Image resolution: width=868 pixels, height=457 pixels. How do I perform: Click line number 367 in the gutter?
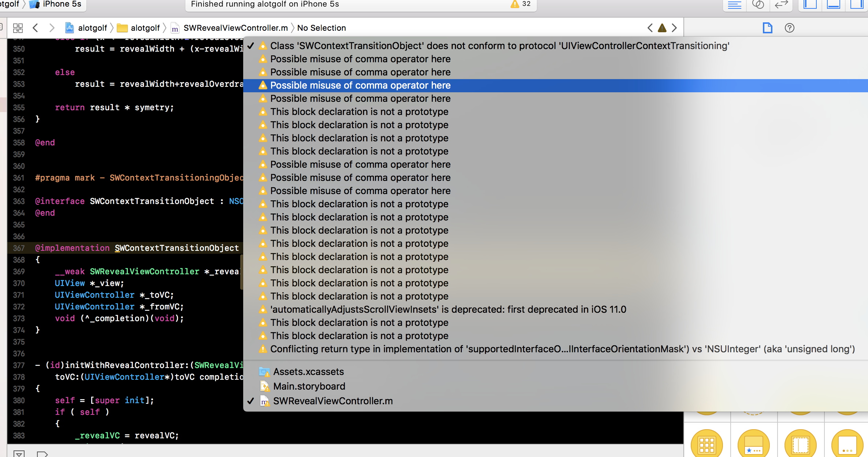(19, 248)
